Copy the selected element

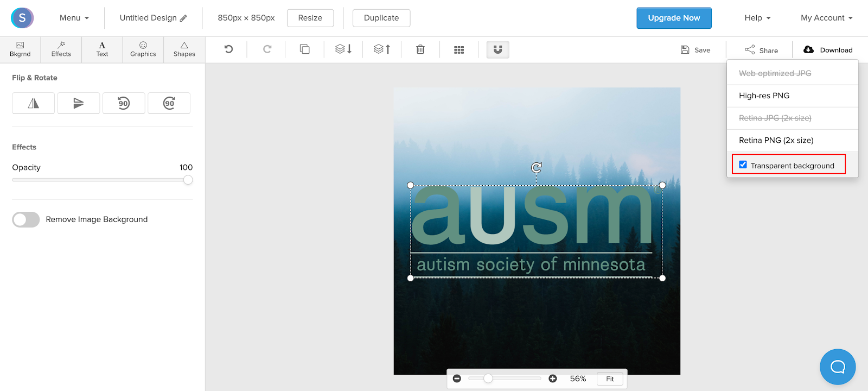pyautogui.click(x=305, y=49)
